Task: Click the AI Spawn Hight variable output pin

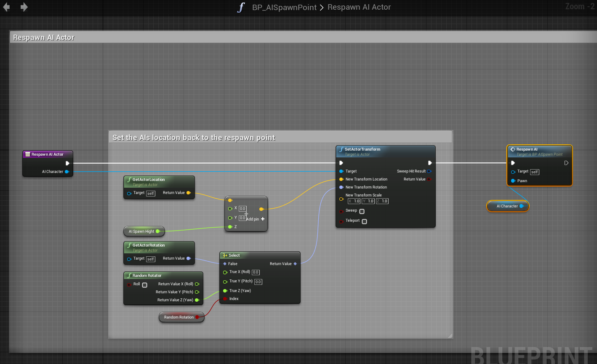Action: click(158, 231)
